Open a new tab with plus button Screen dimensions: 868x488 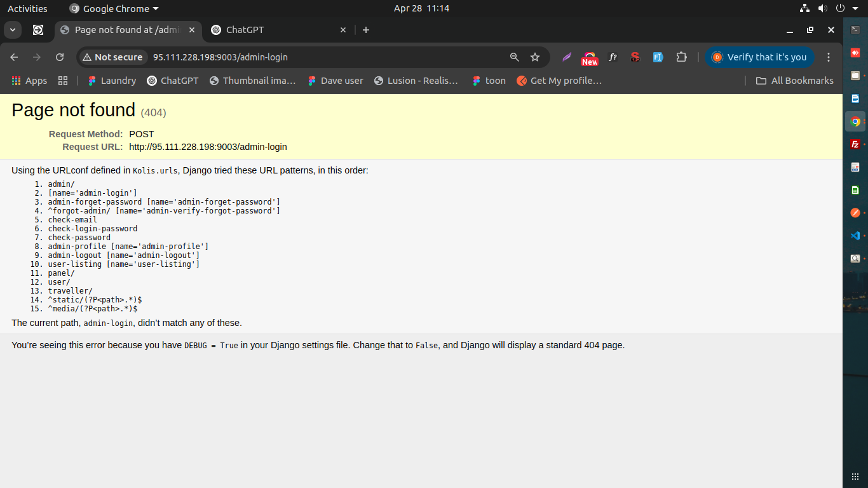366,30
